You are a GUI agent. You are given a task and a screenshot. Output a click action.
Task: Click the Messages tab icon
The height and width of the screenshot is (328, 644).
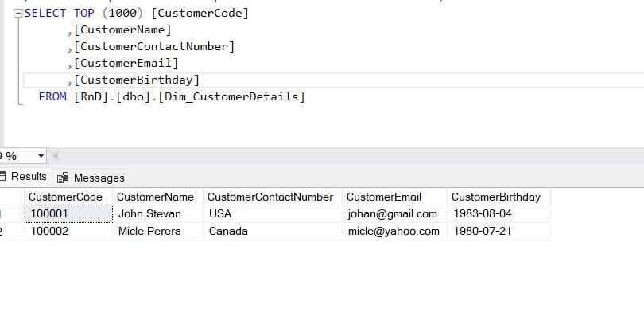[63, 178]
